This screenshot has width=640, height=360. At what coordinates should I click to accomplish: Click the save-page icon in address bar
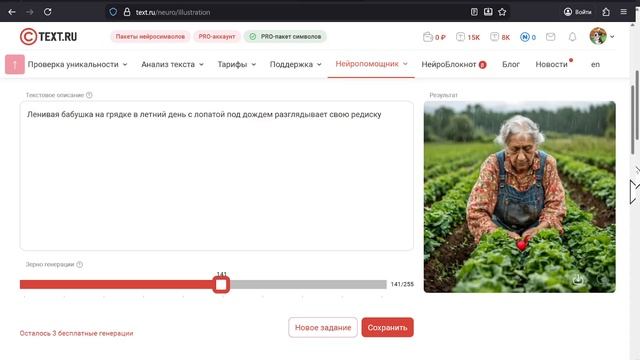488,12
